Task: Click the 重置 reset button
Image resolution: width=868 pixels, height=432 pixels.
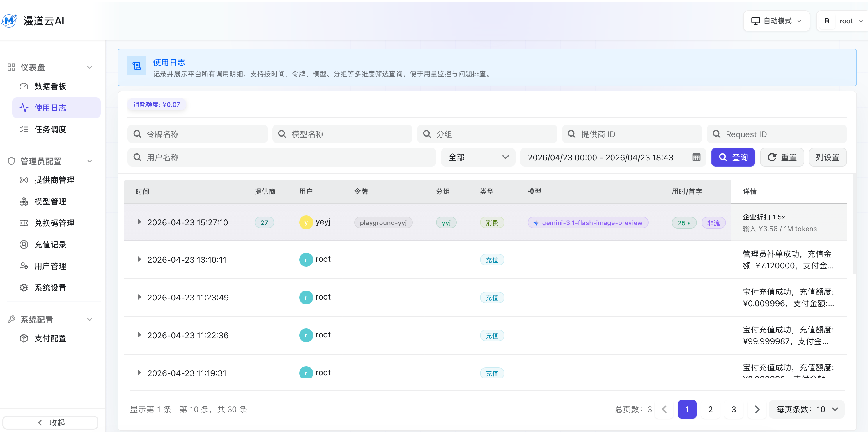Action: (782, 157)
